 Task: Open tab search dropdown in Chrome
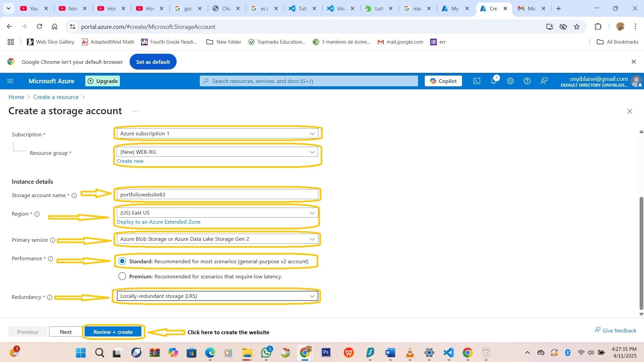pos(8,8)
